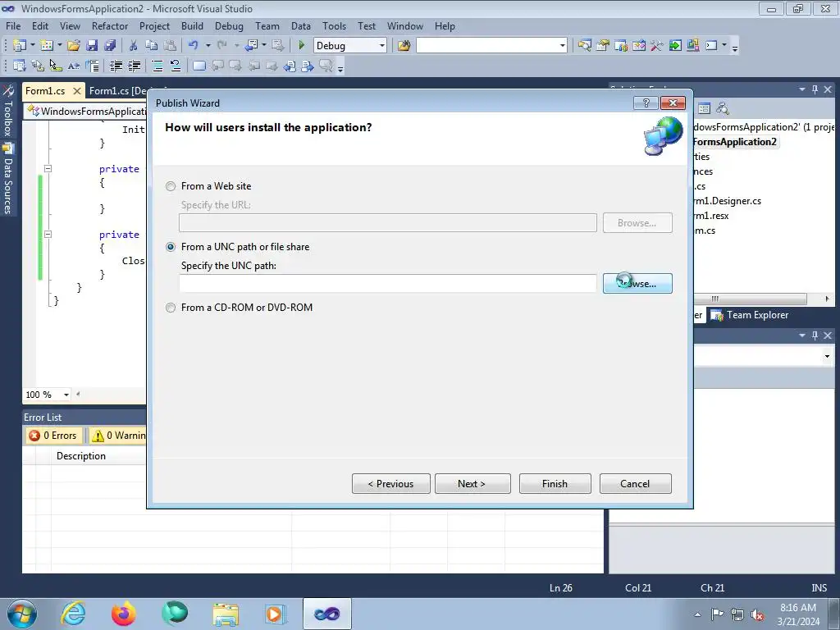Open the Command Window toolbar icon
The image size is (840, 630).
click(711, 46)
